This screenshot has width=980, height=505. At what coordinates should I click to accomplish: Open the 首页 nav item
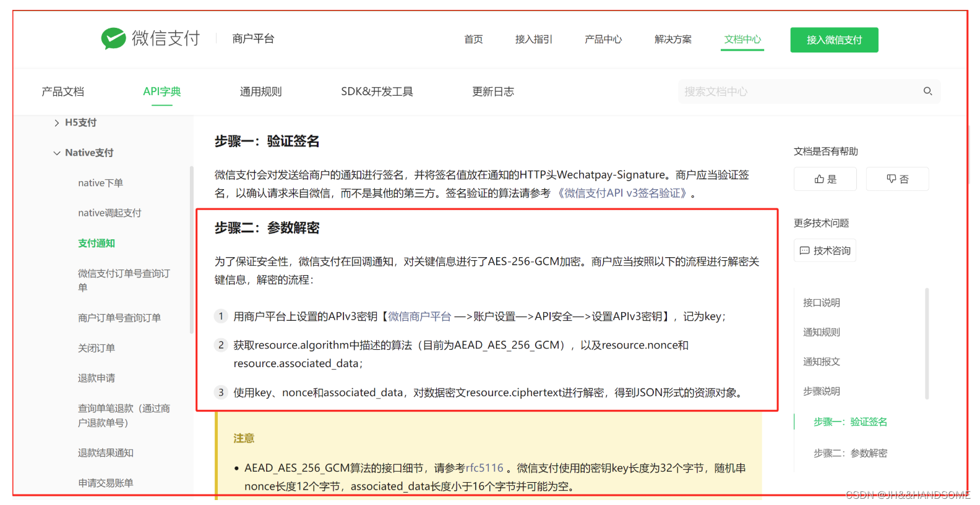[x=473, y=40]
